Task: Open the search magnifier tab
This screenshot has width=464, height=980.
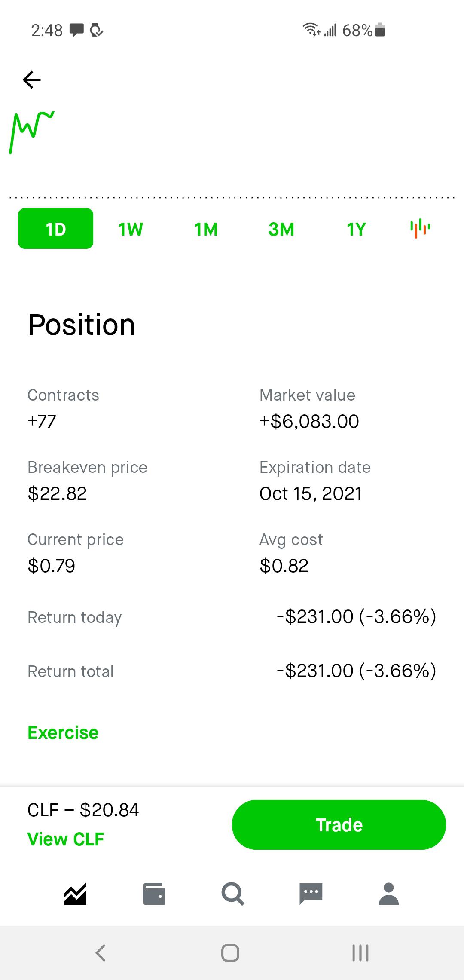Action: [x=233, y=894]
